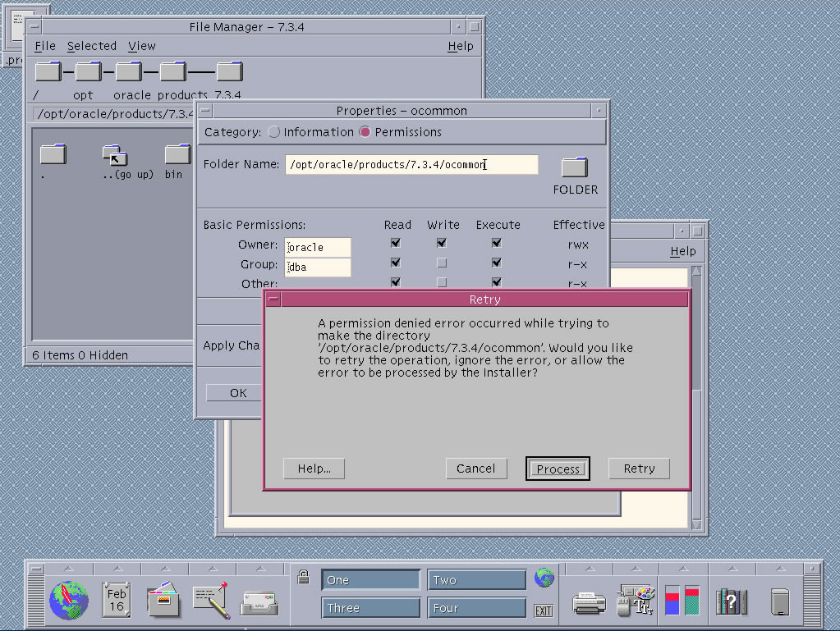The height and width of the screenshot is (631, 840).
Task: Open the Selected menu in File Manager
Action: coord(92,46)
